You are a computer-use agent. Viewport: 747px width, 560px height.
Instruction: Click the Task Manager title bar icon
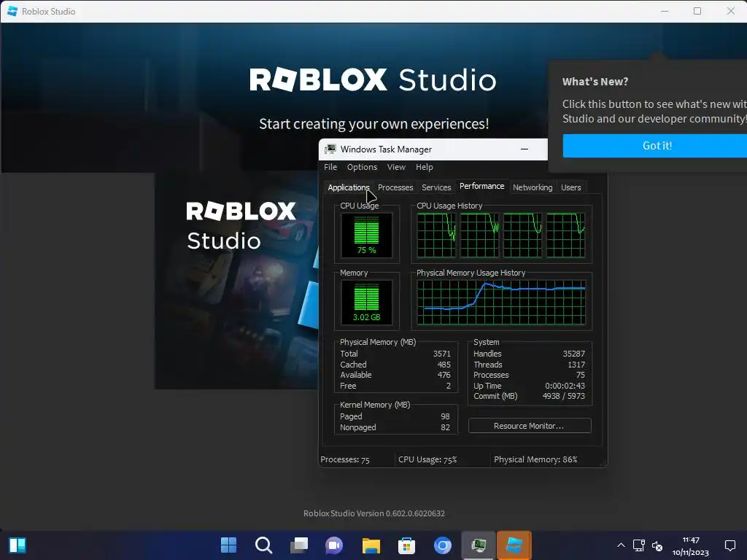tap(330, 149)
